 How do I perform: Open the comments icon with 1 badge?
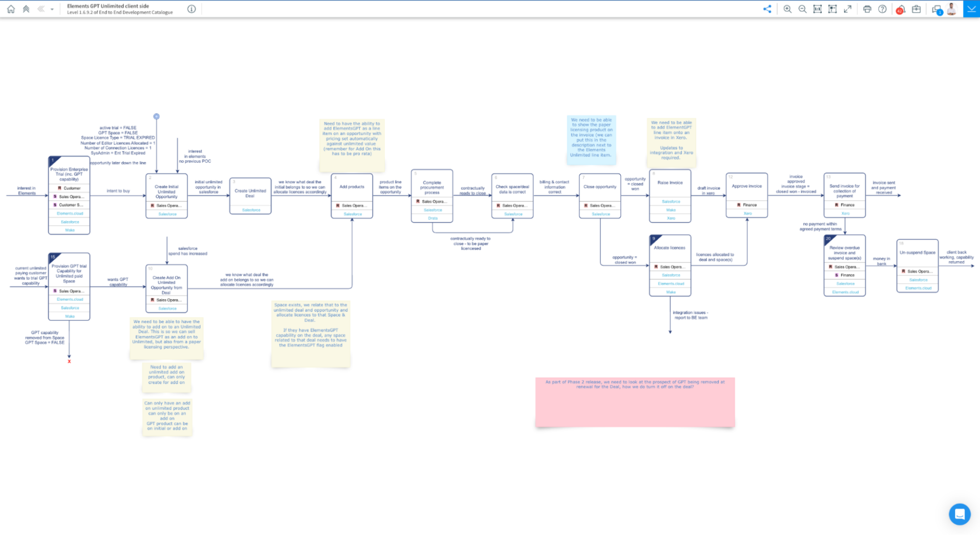(x=937, y=10)
